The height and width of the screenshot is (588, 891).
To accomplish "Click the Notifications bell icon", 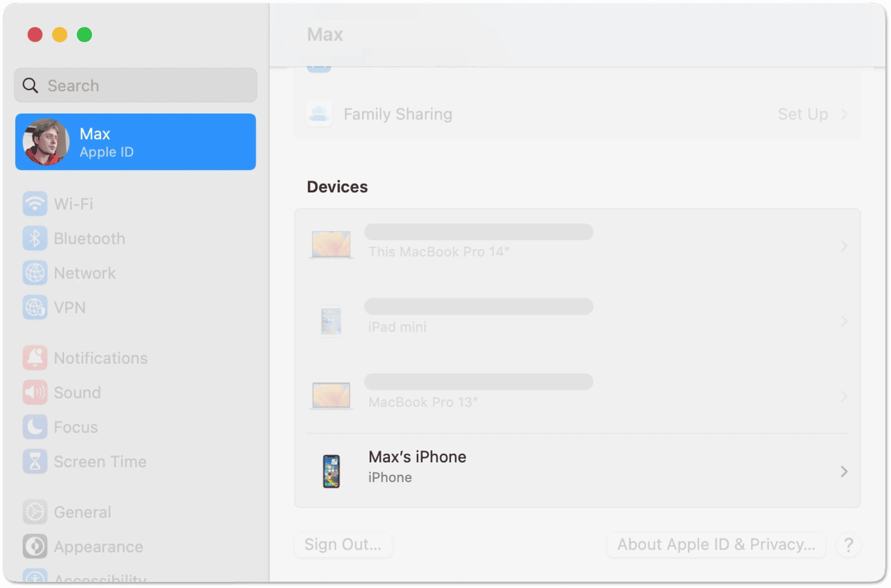I will [35, 358].
